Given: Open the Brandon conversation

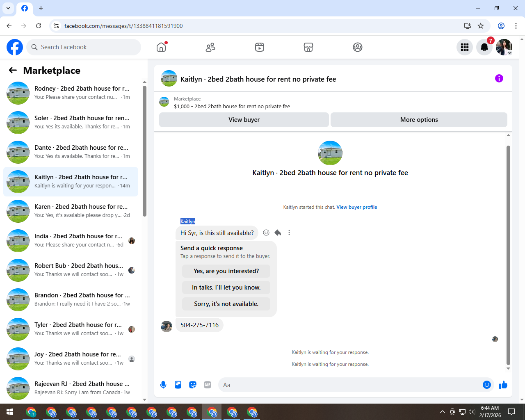Looking at the screenshot, I should tap(71, 300).
